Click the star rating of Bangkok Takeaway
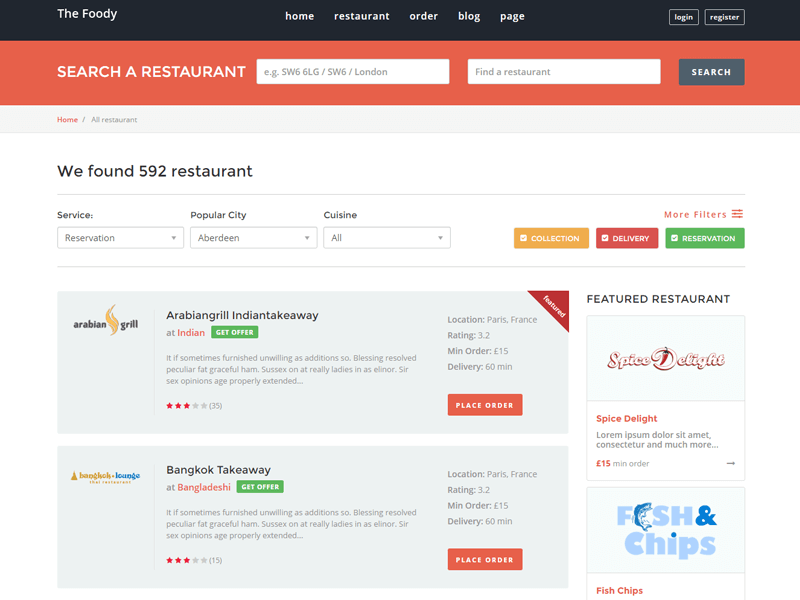 187,560
